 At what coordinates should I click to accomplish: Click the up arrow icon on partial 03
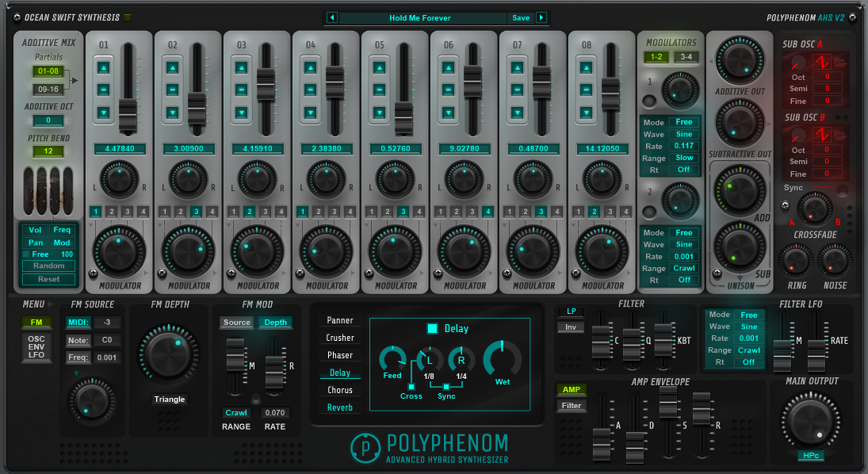pos(241,68)
